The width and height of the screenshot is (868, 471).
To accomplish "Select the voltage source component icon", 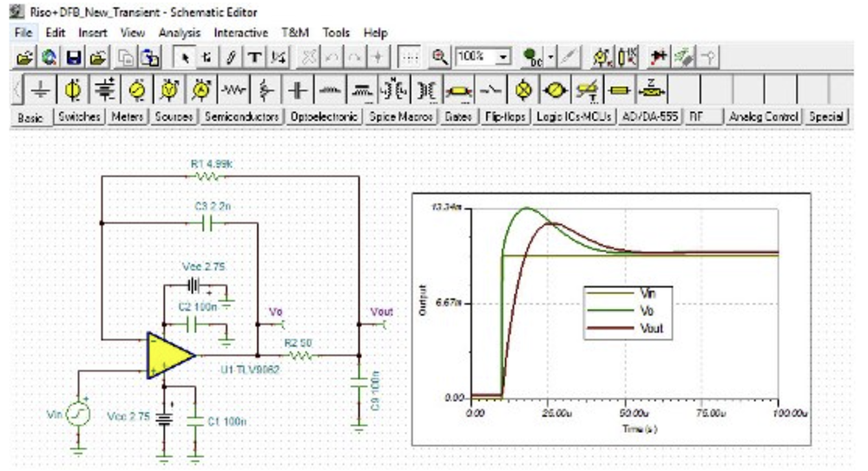I will [x=73, y=89].
